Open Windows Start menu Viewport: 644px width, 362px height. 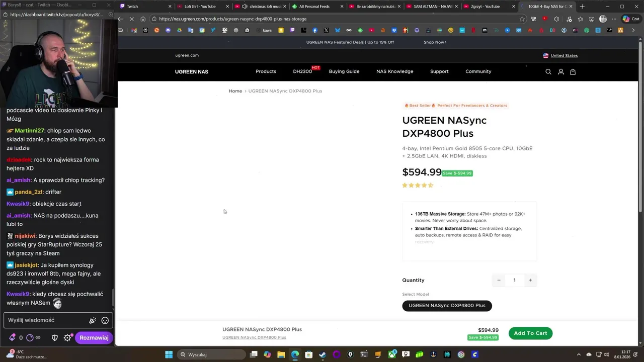169,354
